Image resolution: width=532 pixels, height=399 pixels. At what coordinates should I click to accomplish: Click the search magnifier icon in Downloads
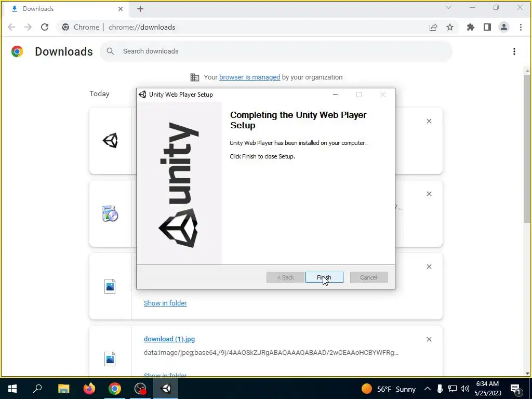point(110,51)
